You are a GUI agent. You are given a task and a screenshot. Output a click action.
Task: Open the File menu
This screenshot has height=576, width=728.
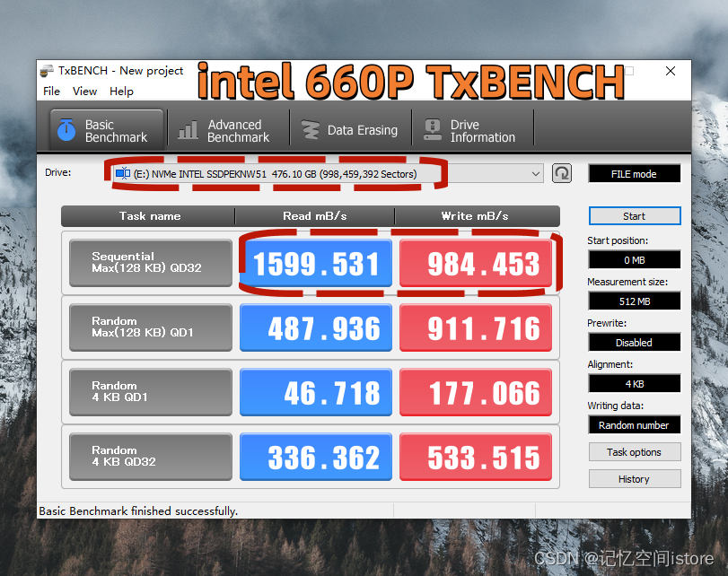(51, 92)
